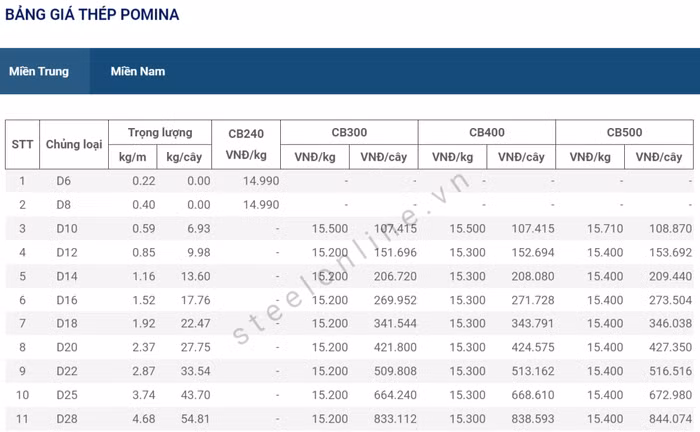Select the D10 steel type cell
This screenshot has width=700, height=432.
click(66, 229)
